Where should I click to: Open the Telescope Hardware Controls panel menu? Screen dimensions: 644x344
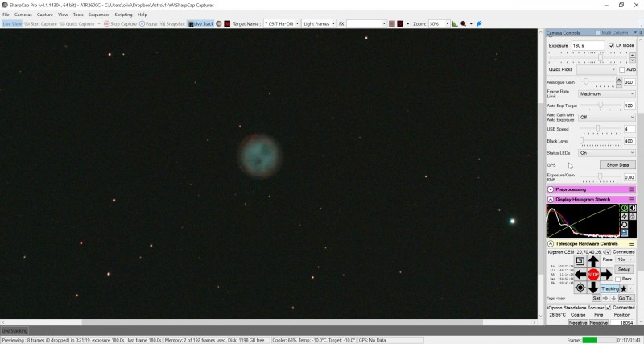point(631,244)
